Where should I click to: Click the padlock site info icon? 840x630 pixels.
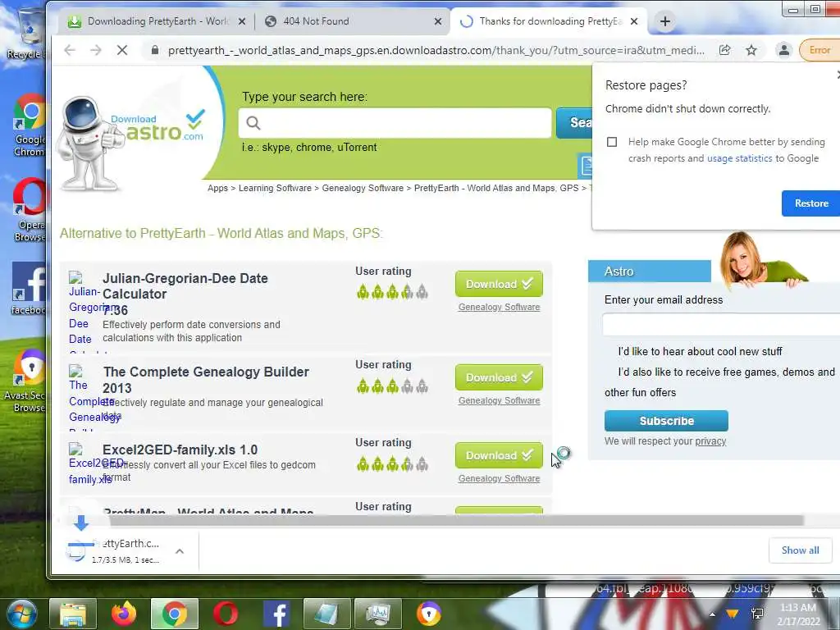155,50
